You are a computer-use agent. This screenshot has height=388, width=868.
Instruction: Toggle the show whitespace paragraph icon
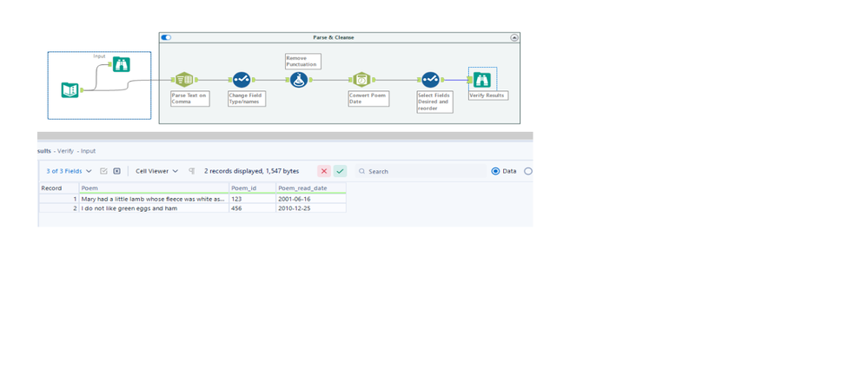click(191, 171)
